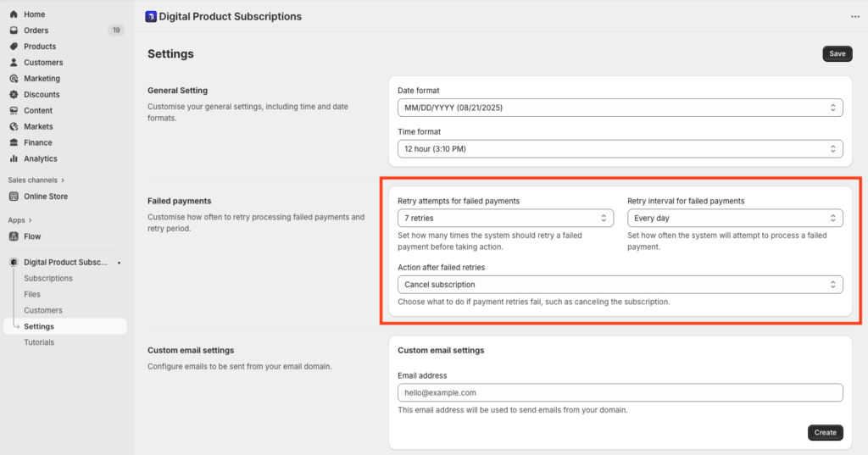Click the Discounts badge icon
The width and height of the screenshot is (868, 455).
point(14,95)
